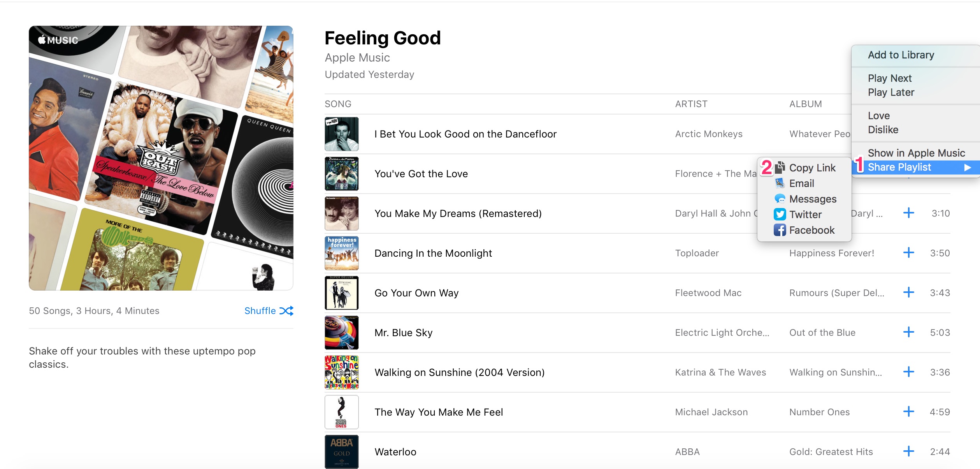Expand the Share Playlist submenu arrow
This screenshot has width=980, height=469.
coord(967,167)
